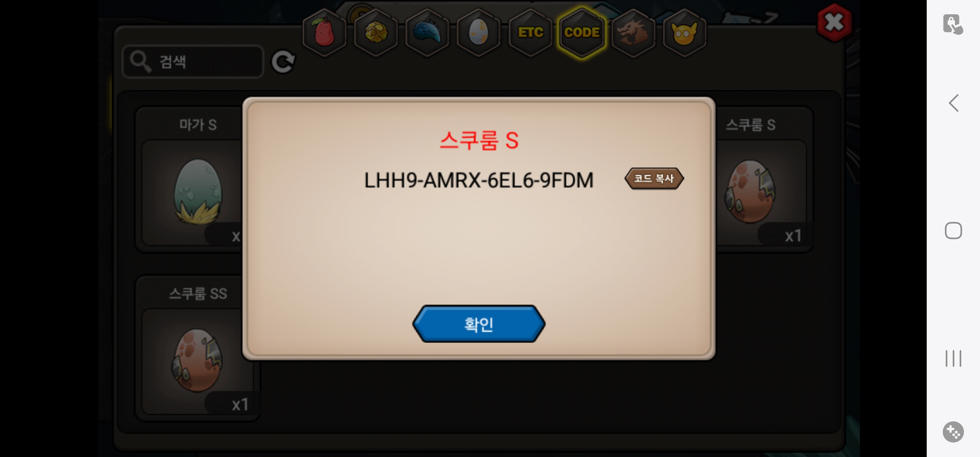Select the 스쿠룸 SS egg item
980x457 pixels.
click(198, 348)
